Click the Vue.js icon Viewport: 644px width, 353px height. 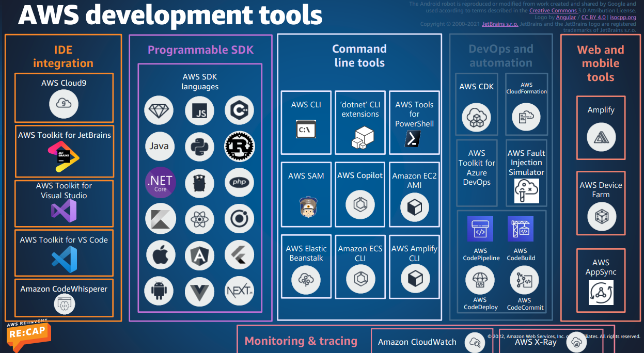[x=199, y=291]
